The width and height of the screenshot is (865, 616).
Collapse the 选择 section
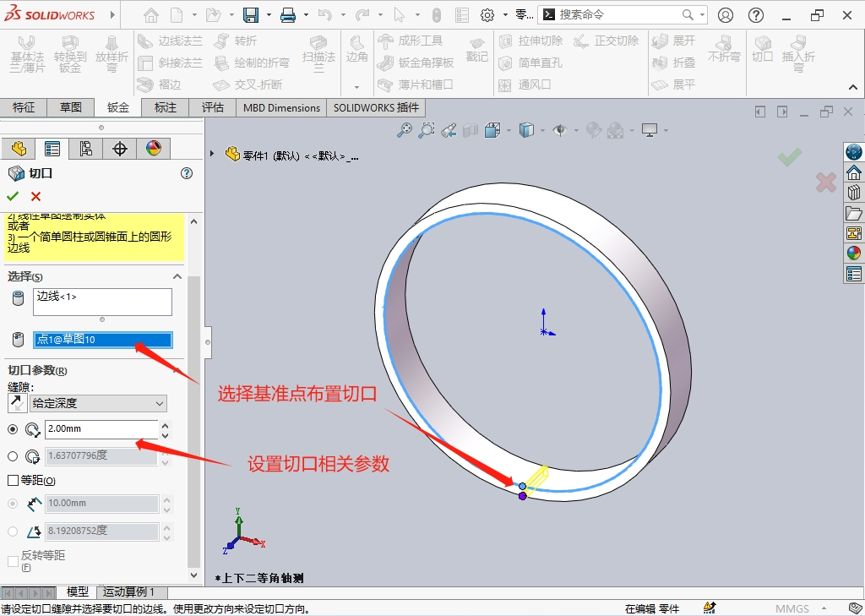[177, 276]
